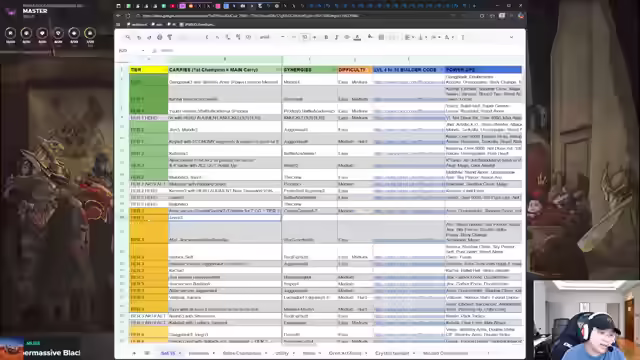Switch to the Crystal sheet tab
The image size is (640, 360).
click(x=392, y=353)
